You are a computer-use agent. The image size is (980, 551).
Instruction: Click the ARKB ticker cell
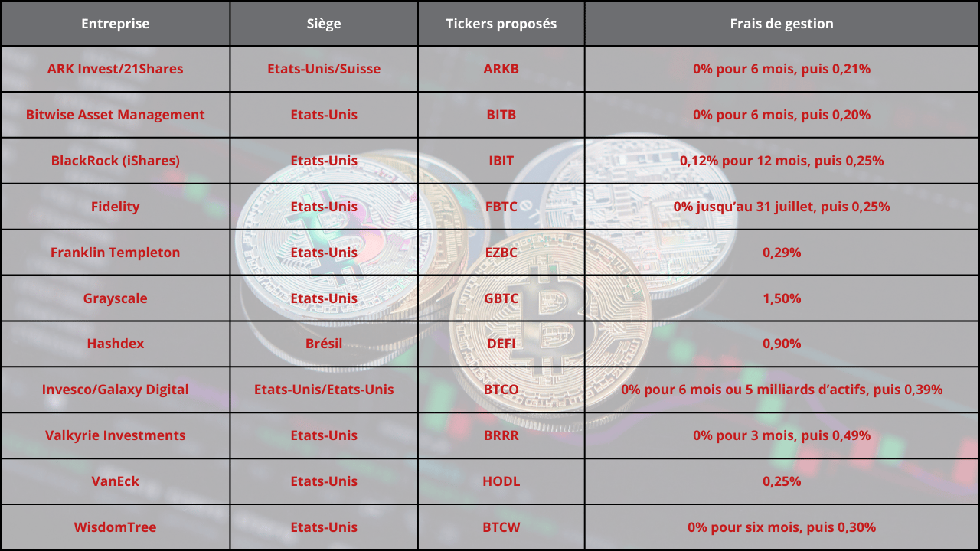point(501,69)
